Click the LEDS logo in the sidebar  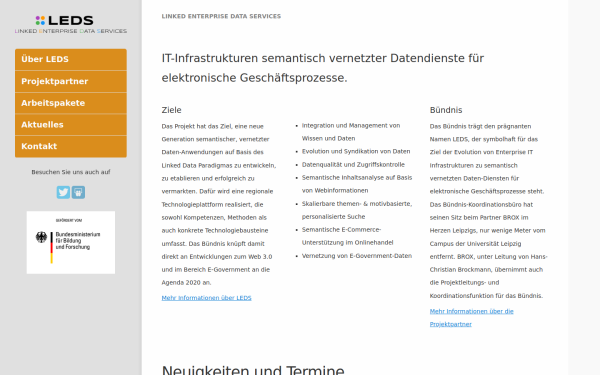(71, 24)
